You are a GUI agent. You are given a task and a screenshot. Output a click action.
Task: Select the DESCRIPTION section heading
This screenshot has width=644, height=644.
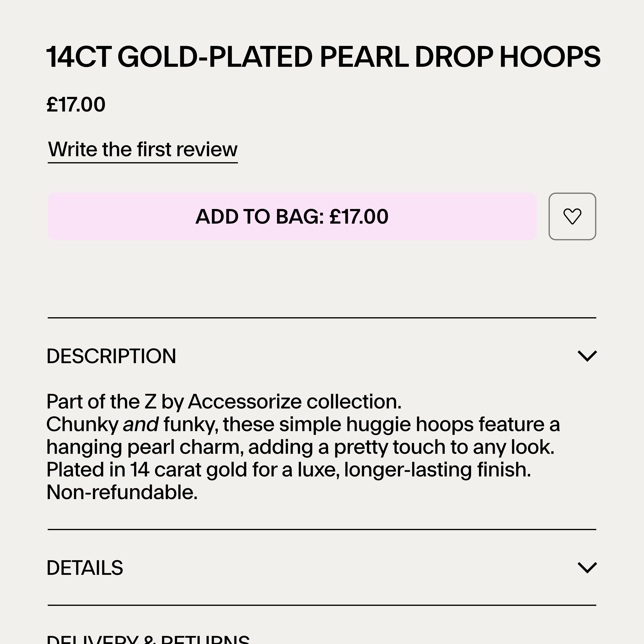(x=111, y=356)
